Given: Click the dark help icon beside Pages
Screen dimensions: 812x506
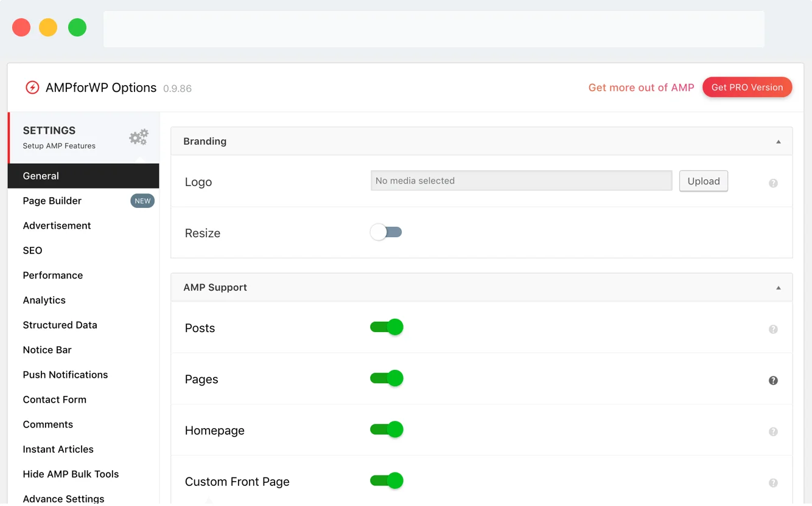Looking at the screenshot, I should [773, 380].
